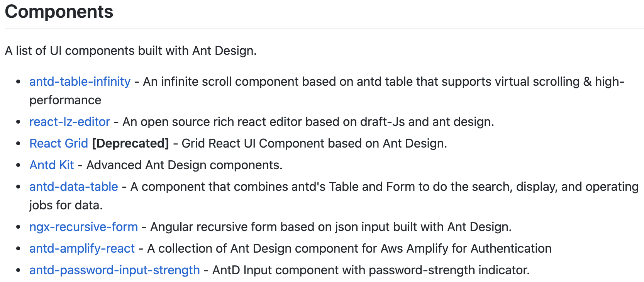The image size is (644, 282).
Task: Follow the Antd Kit link
Action: pos(52,165)
